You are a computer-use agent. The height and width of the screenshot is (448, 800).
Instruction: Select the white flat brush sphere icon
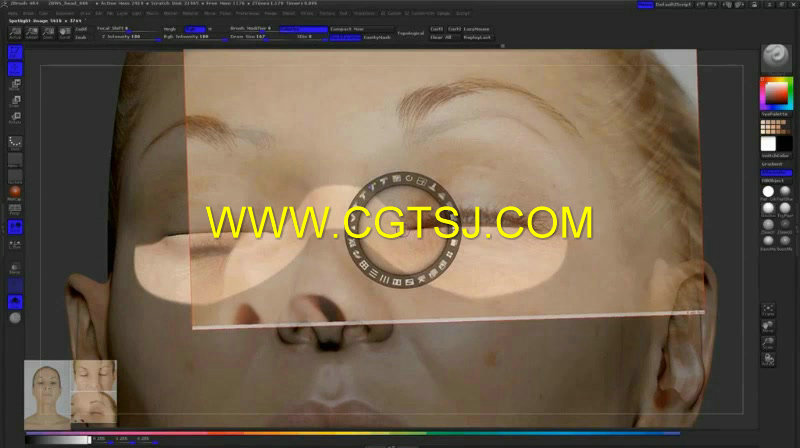[x=768, y=192]
